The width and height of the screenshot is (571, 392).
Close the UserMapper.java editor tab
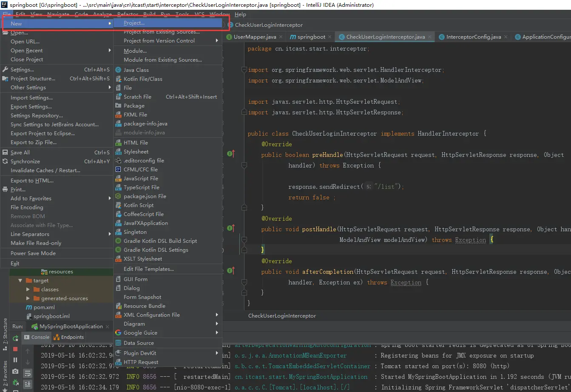[281, 37]
